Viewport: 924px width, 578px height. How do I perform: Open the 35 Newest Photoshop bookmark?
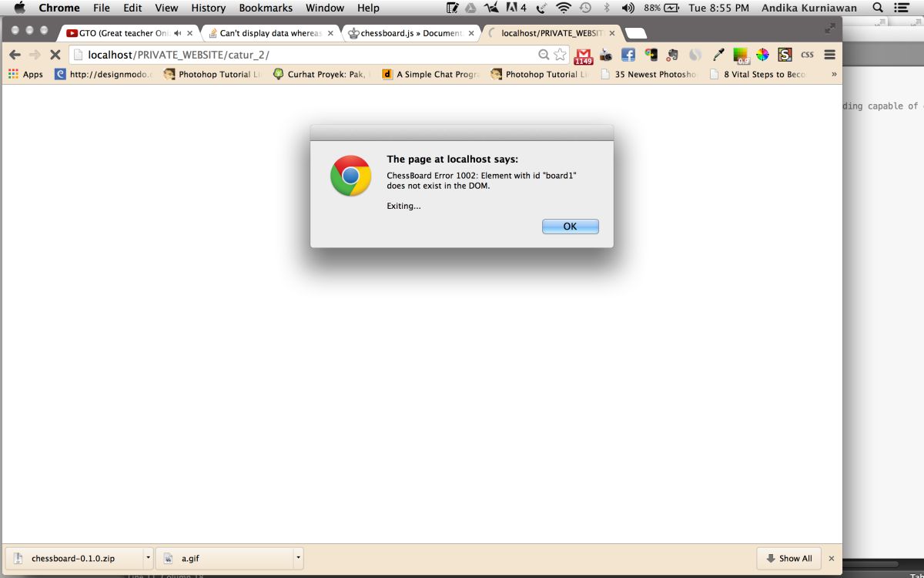tap(649, 75)
